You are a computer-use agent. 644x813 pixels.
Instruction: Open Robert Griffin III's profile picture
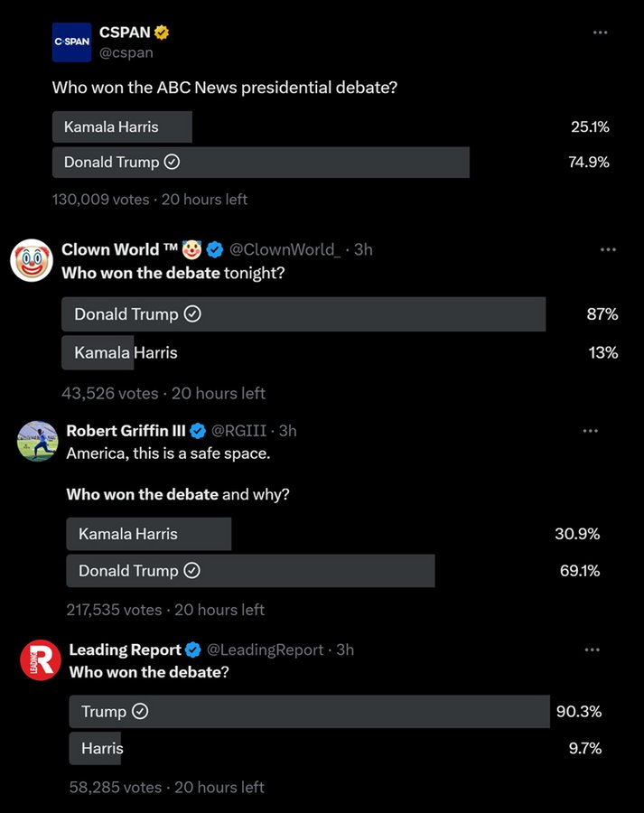tap(37, 441)
